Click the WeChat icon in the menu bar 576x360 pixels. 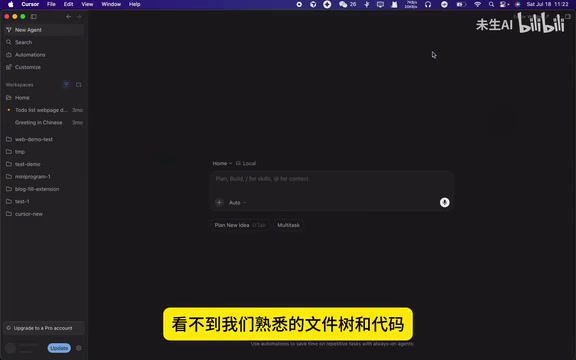(343, 4)
